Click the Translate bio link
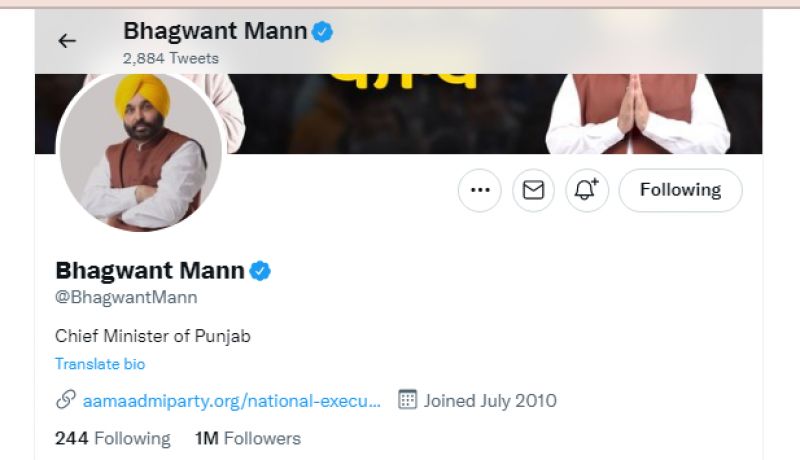The image size is (800, 460). coord(100,364)
